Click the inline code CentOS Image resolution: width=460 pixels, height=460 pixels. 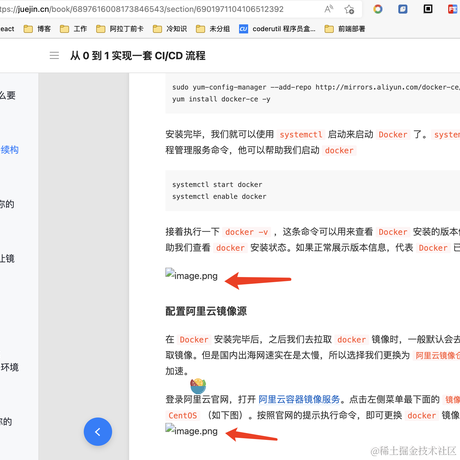[183, 415]
